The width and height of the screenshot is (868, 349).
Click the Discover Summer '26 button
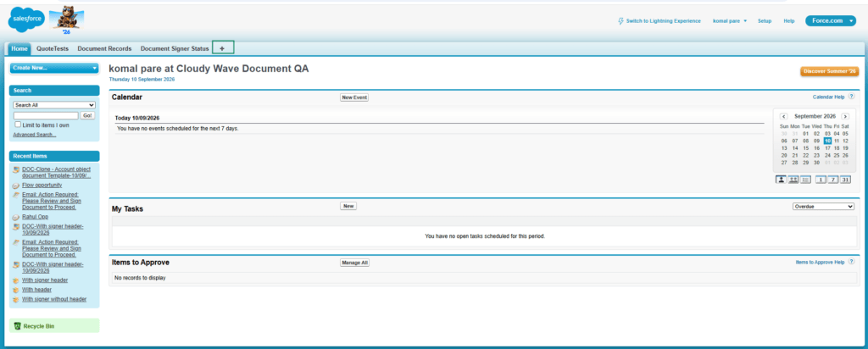point(830,71)
